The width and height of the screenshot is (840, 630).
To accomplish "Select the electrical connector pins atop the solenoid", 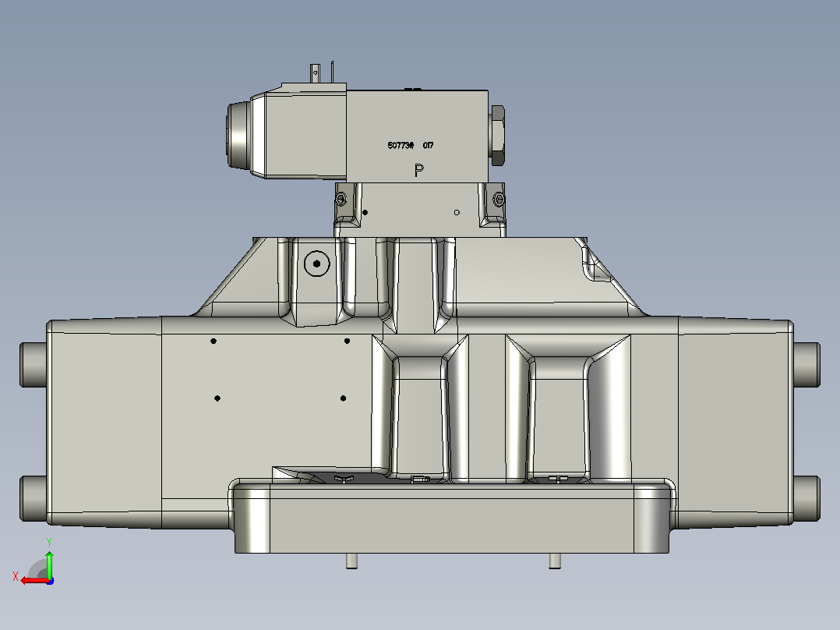I will 322,73.
